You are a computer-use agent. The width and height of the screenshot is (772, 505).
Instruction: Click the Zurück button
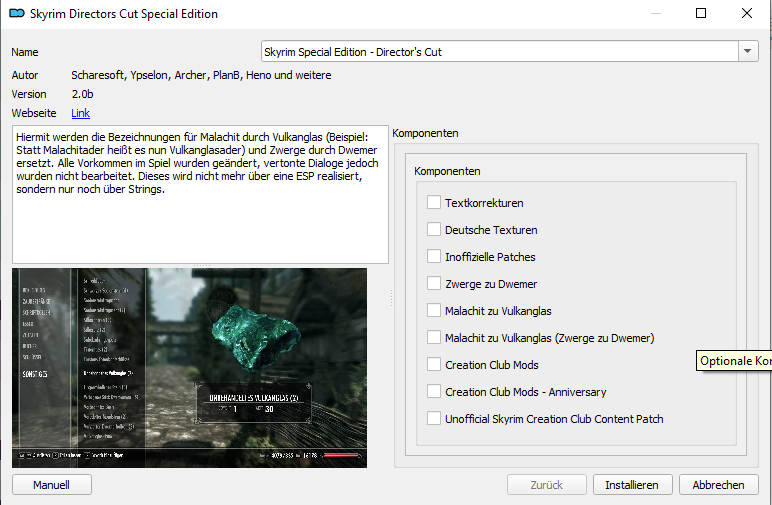(x=546, y=485)
